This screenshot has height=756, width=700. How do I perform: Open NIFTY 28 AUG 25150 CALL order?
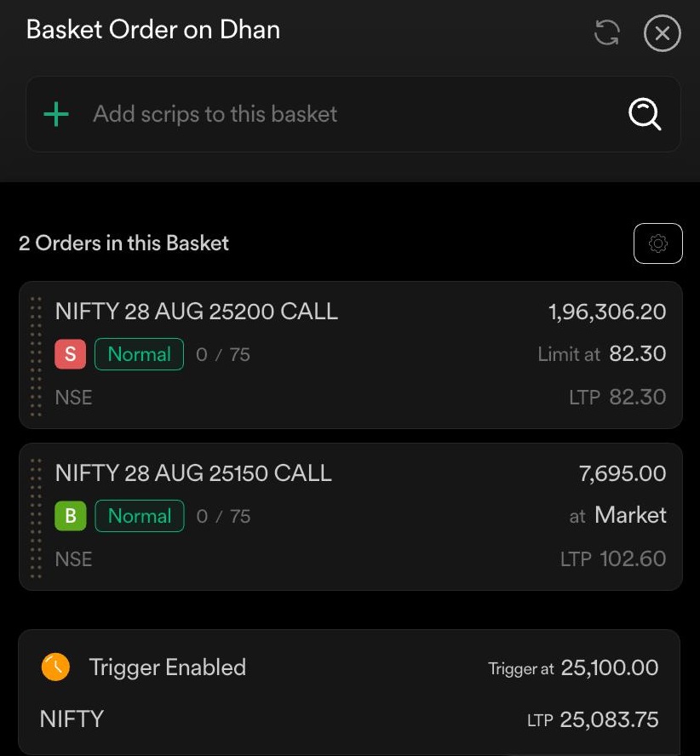[x=193, y=473]
